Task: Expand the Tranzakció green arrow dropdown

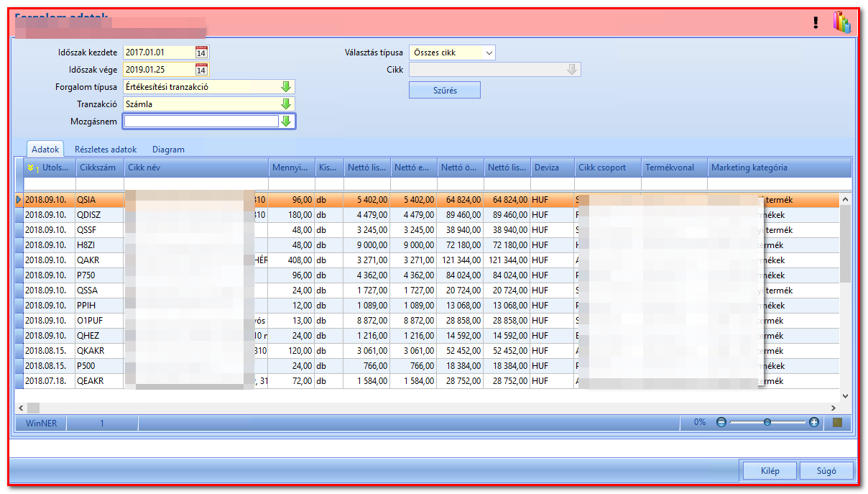Action: 286,104
